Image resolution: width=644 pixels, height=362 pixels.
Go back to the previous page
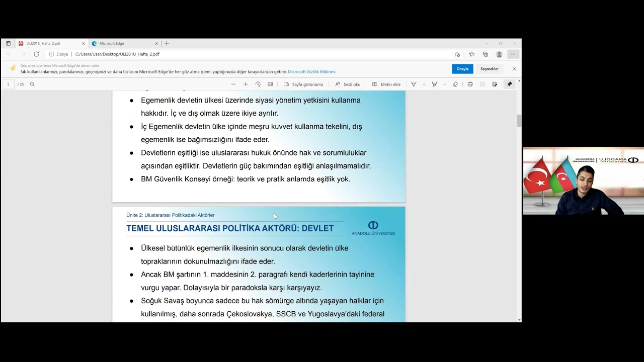click(x=10, y=54)
